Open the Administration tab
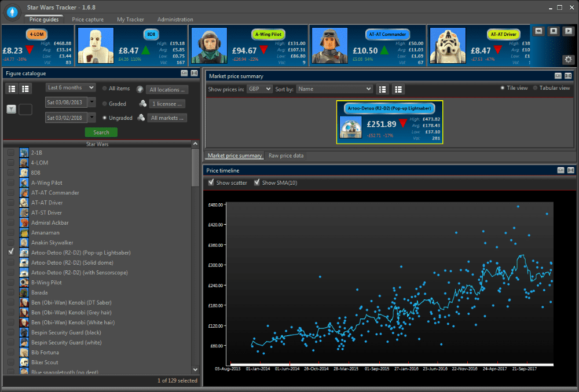 [175, 19]
